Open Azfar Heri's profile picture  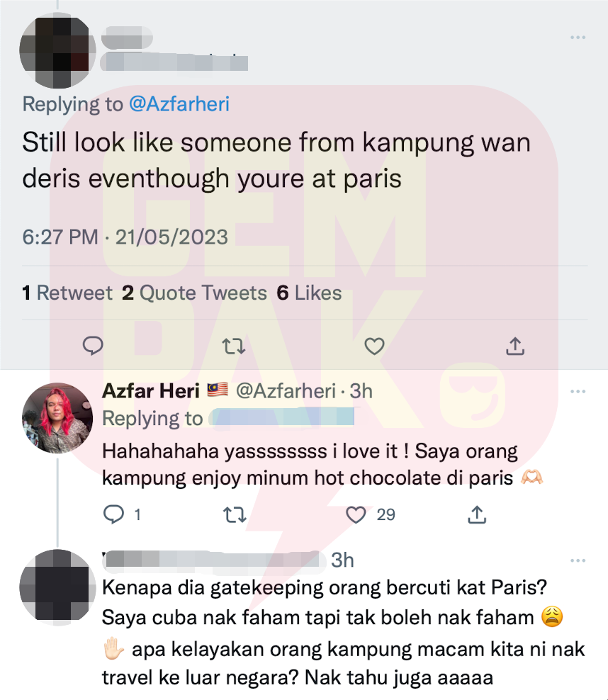point(57,418)
